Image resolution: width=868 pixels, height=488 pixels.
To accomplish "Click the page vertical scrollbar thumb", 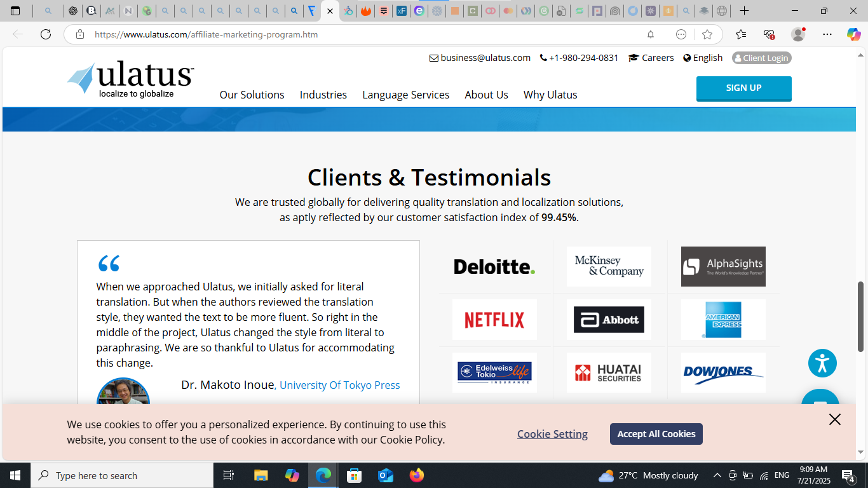I will tap(861, 316).
